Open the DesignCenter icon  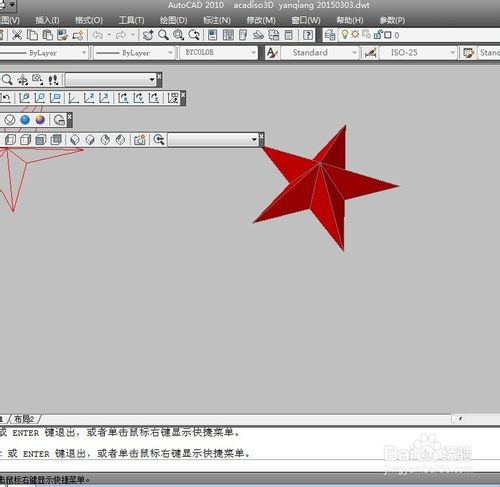tap(228, 35)
